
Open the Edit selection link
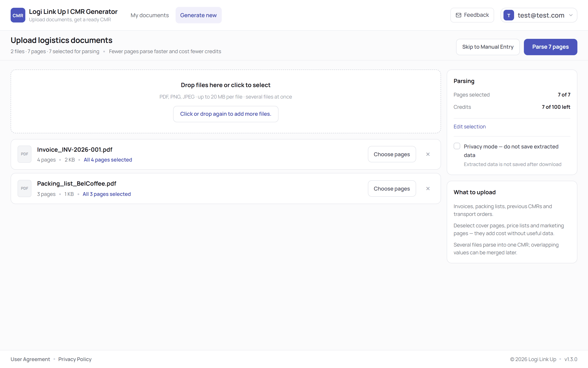[x=469, y=127]
